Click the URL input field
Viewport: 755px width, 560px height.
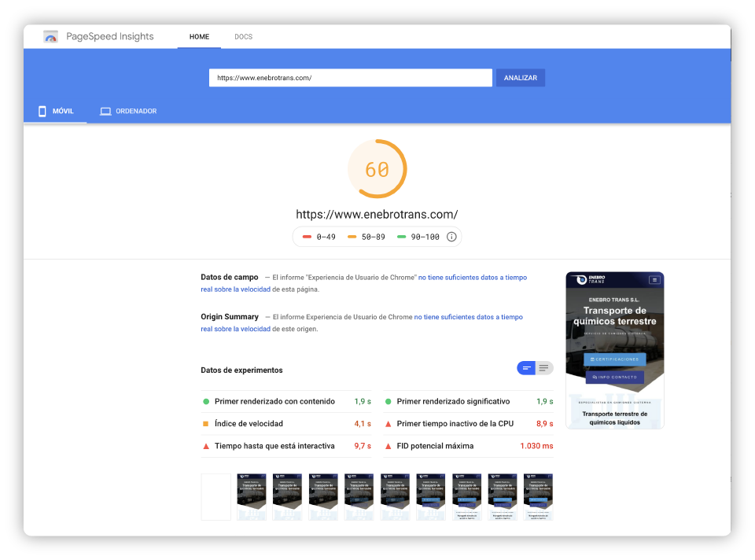(351, 78)
